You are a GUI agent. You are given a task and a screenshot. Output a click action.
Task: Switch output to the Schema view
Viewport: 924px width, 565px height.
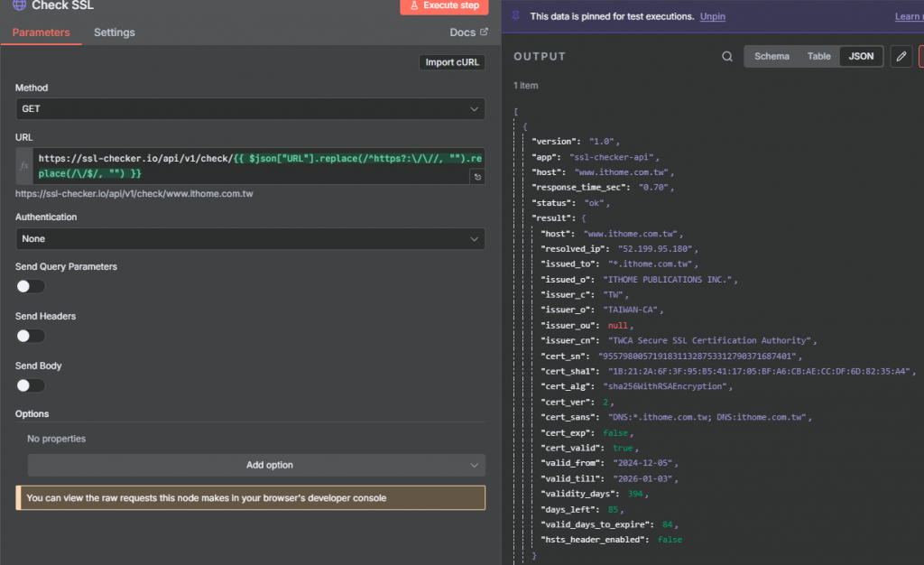(772, 56)
